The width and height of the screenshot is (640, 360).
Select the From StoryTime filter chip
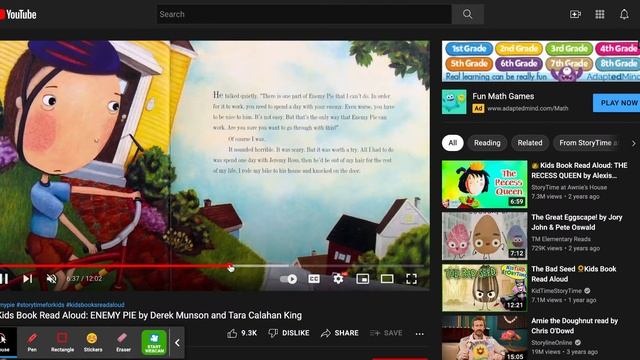tap(588, 143)
